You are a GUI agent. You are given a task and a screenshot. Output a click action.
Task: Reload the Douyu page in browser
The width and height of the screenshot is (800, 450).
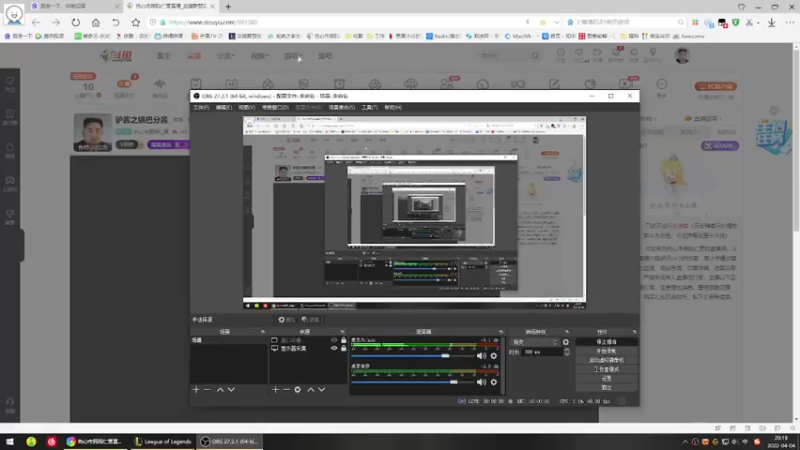(76, 22)
